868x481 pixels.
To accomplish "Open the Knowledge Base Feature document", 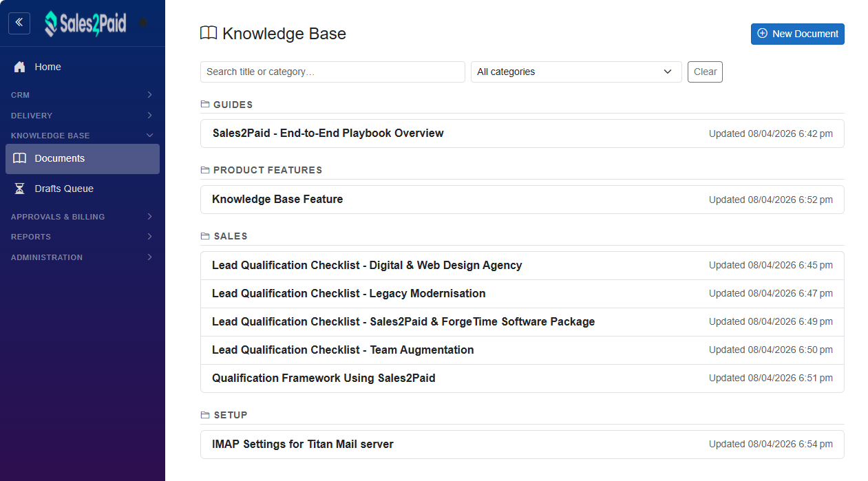I will [x=522, y=200].
